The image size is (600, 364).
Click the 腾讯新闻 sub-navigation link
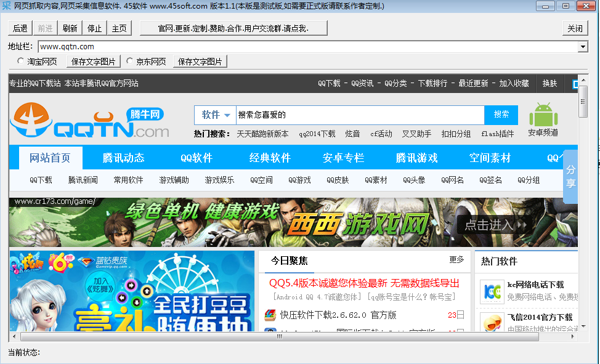pos(83,180)
